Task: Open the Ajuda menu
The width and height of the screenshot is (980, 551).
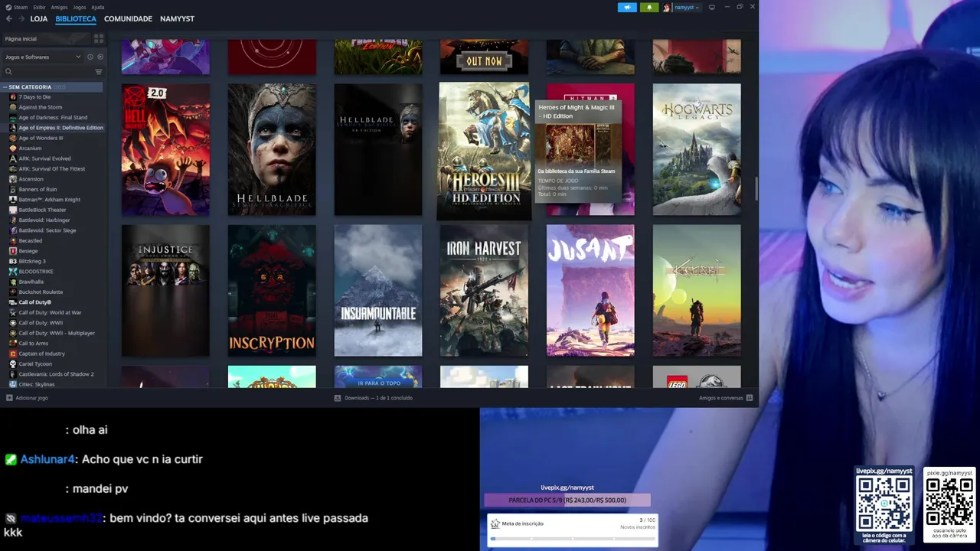Action: coord(98,7)
